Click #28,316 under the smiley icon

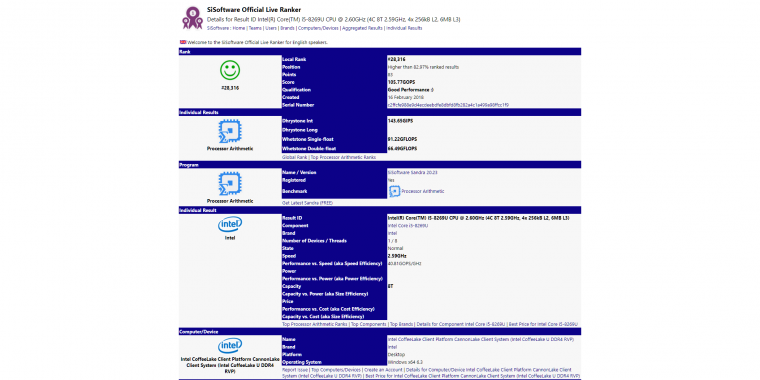[x=230, y=88]
